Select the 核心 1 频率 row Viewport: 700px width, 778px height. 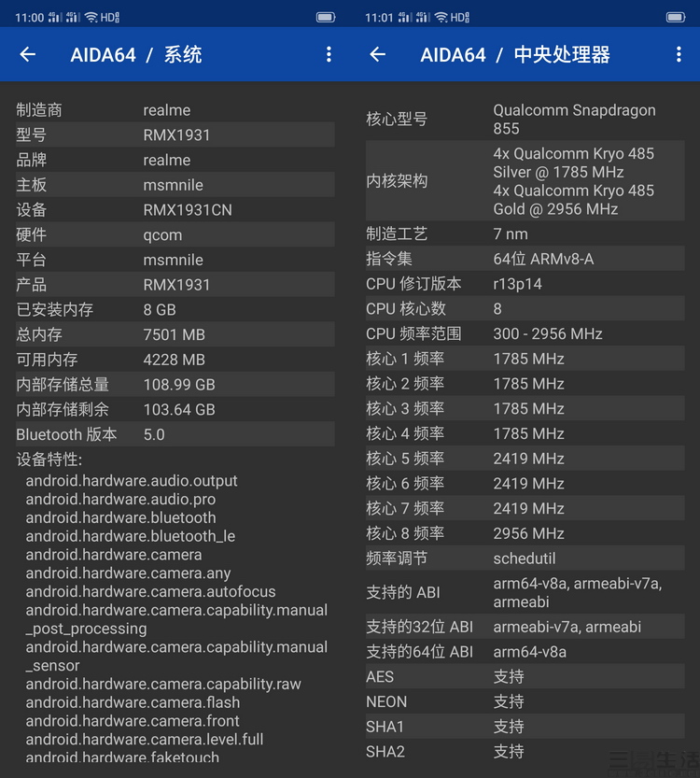coord(525,359)
